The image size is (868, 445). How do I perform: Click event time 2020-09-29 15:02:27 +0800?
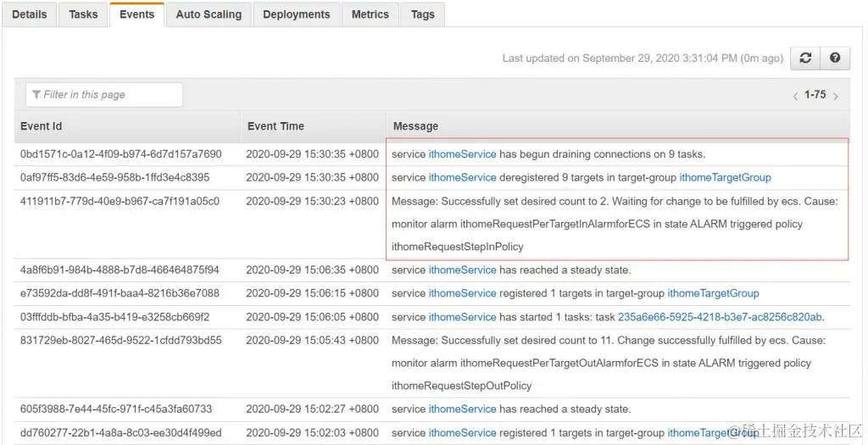(312, 409)
